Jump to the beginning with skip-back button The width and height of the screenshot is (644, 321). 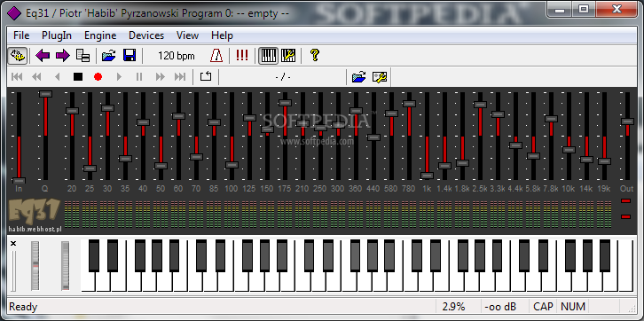[17, 77]
